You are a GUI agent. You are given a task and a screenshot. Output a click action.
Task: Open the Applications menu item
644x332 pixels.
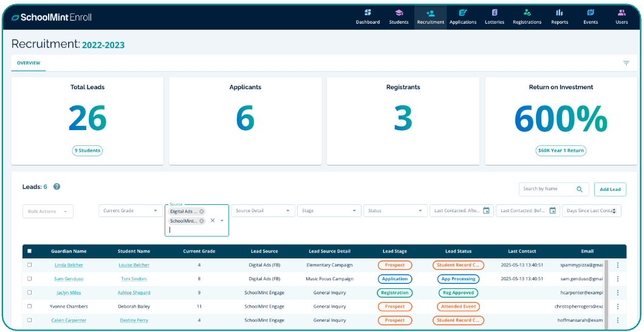coord(463,16)
